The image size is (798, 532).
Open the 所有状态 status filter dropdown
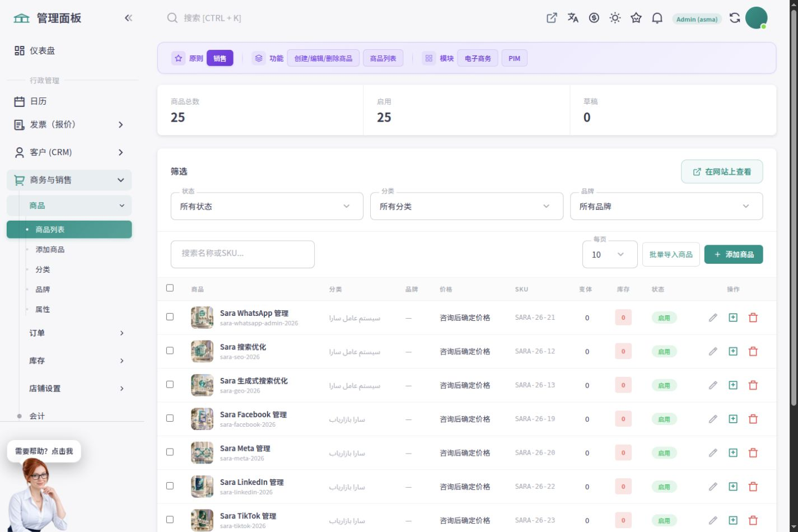[x=267, y=206]
